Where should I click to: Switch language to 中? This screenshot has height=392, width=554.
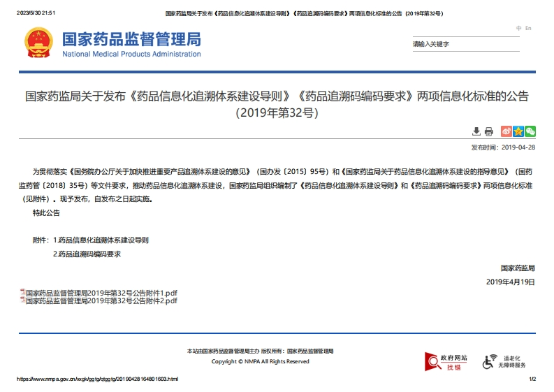518,28
